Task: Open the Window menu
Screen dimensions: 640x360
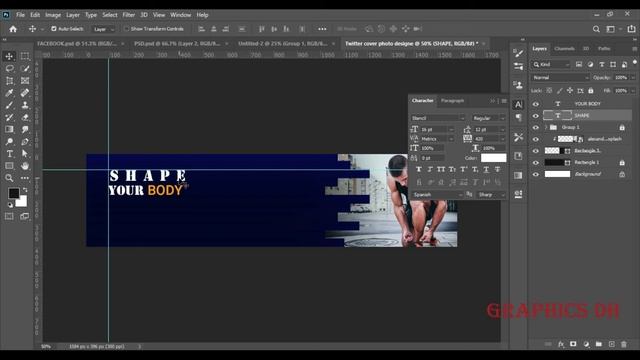Action: coord(180,15)
